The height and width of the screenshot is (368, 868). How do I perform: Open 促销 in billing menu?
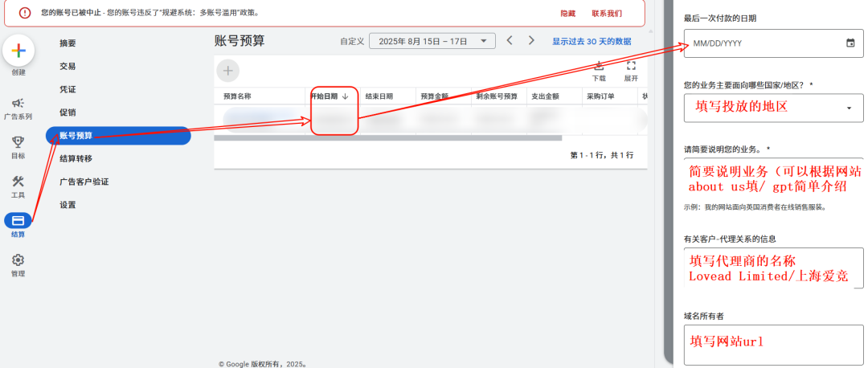tap(68, 112)
